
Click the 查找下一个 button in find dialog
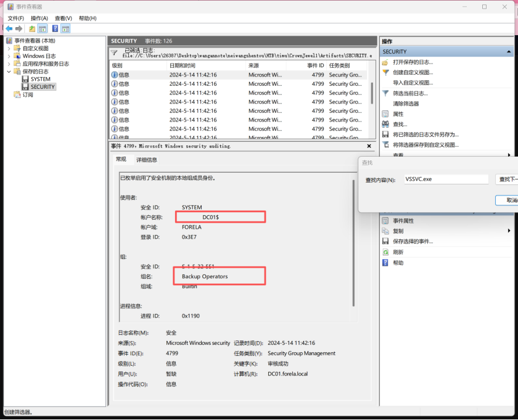coord(506,179)
